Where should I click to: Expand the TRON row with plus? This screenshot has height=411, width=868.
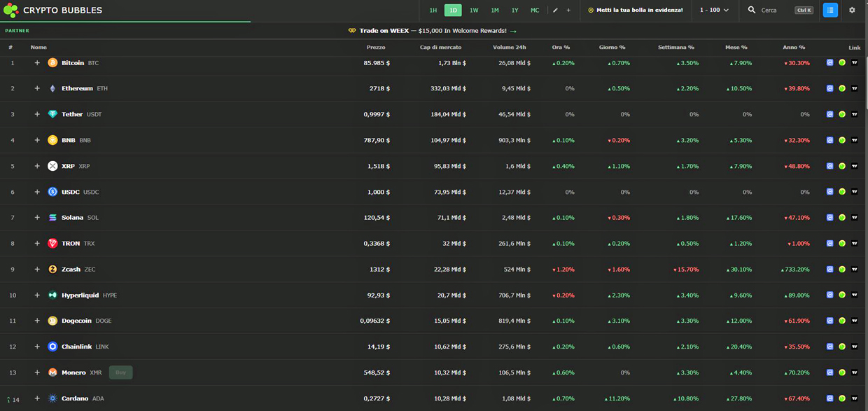37,243
